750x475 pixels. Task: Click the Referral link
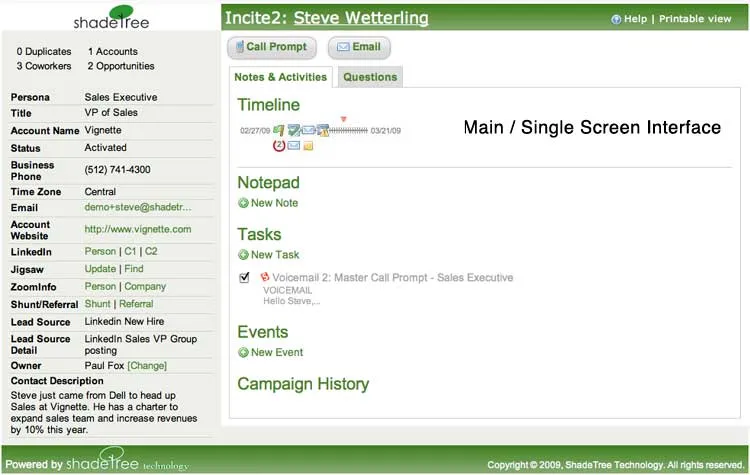tap(136, 304)
